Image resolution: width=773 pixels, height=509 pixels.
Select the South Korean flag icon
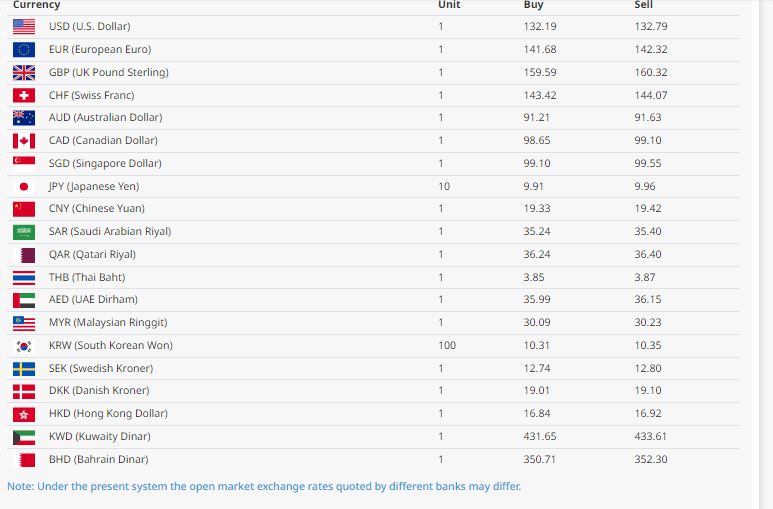pos(24,345)
